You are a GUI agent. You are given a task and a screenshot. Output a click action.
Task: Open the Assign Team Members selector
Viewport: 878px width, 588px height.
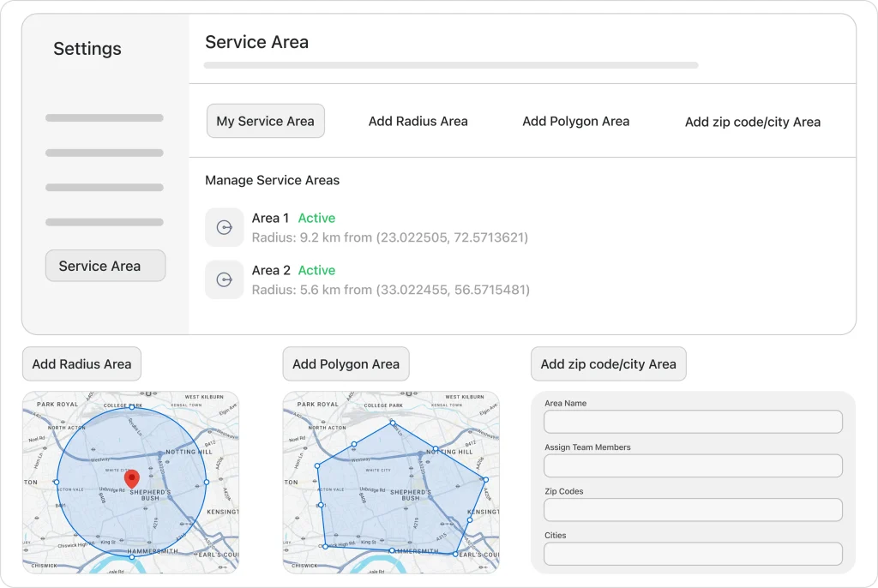point(693,465)
